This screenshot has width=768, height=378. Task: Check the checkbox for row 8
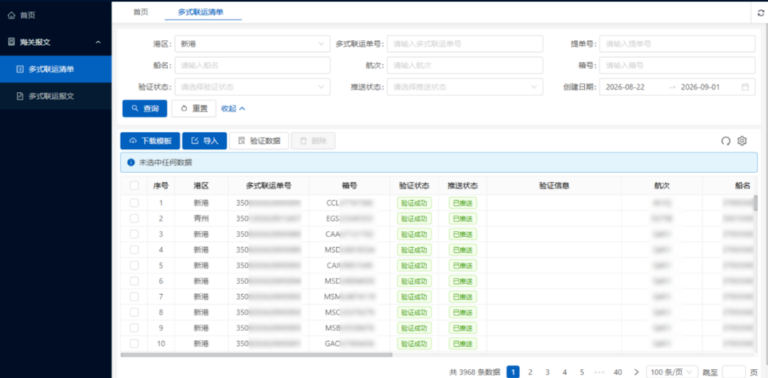point(134,312)
